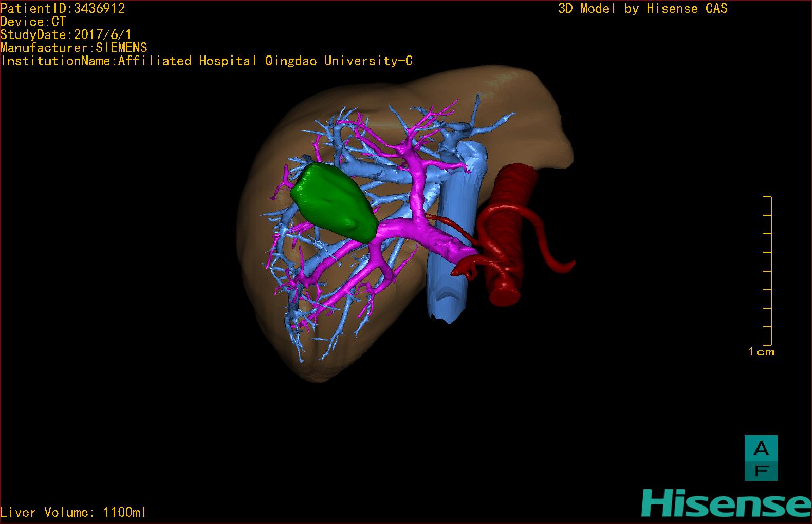Click the 3D Model by Hisense CAS title
812x524 pixels.
click(643, 9)
